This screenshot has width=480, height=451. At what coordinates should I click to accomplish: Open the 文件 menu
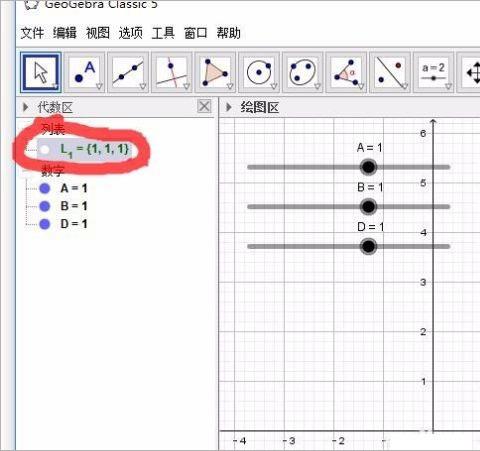[32, 33]
